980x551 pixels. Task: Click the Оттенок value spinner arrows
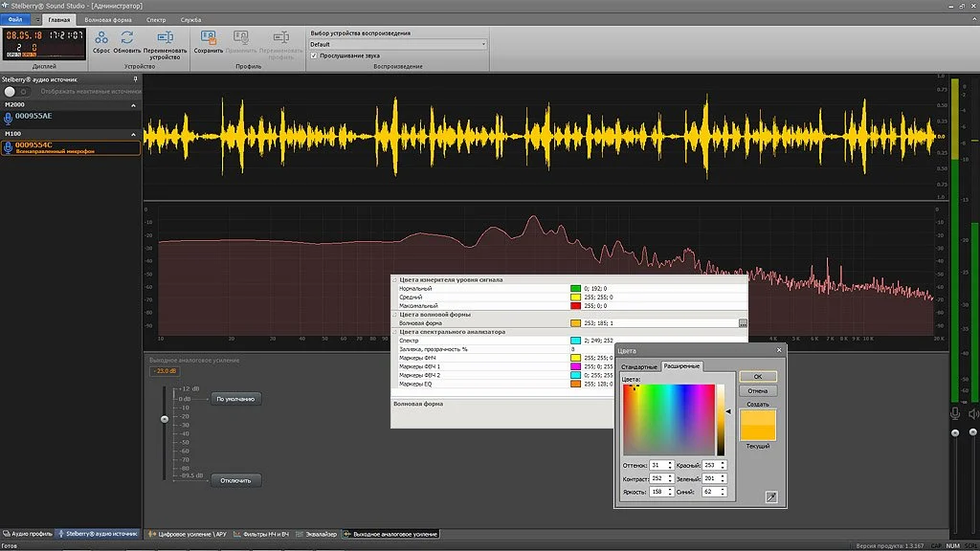[670, 466]
